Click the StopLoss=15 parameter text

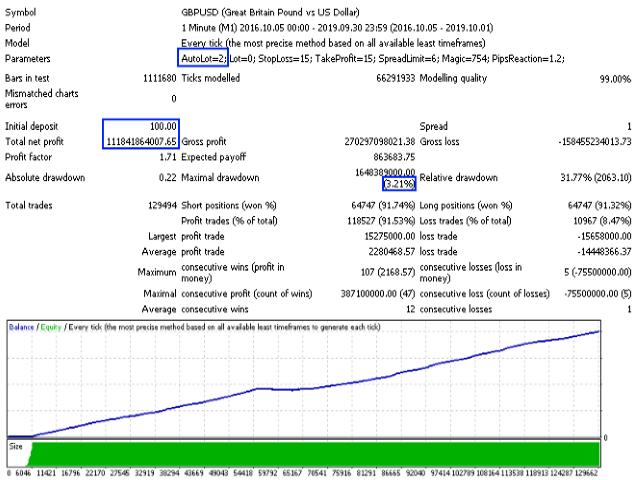coord(284,58)
